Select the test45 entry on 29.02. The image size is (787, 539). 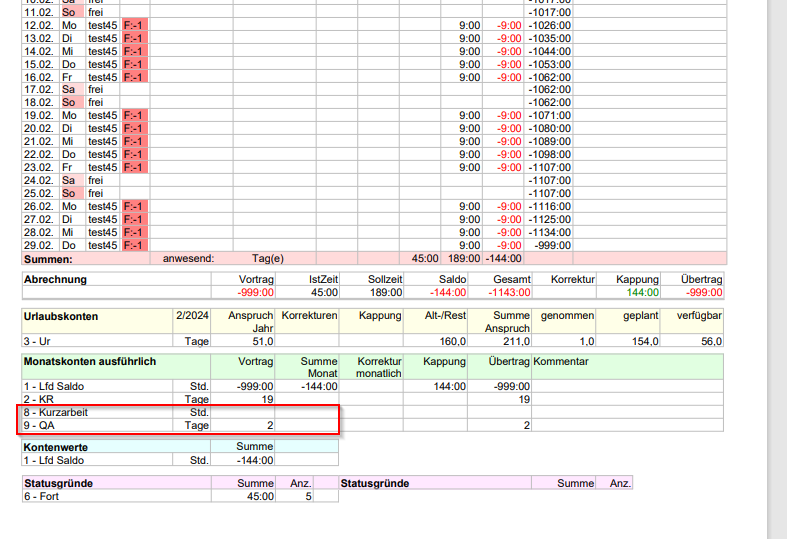pos(103,245)
